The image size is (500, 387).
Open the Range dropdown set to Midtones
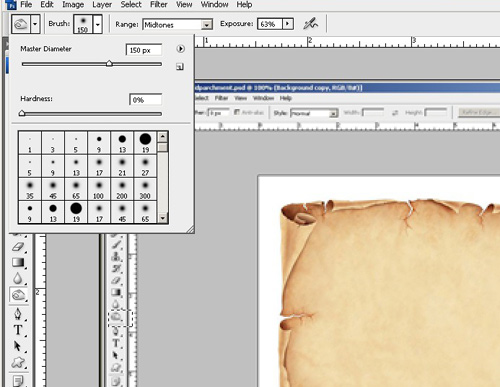click(x=178, y=24)
